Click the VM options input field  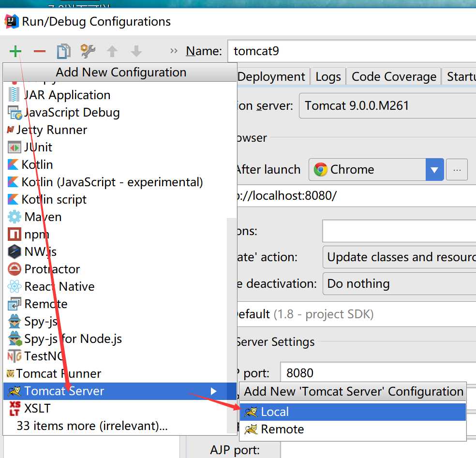tap(399, 231)
